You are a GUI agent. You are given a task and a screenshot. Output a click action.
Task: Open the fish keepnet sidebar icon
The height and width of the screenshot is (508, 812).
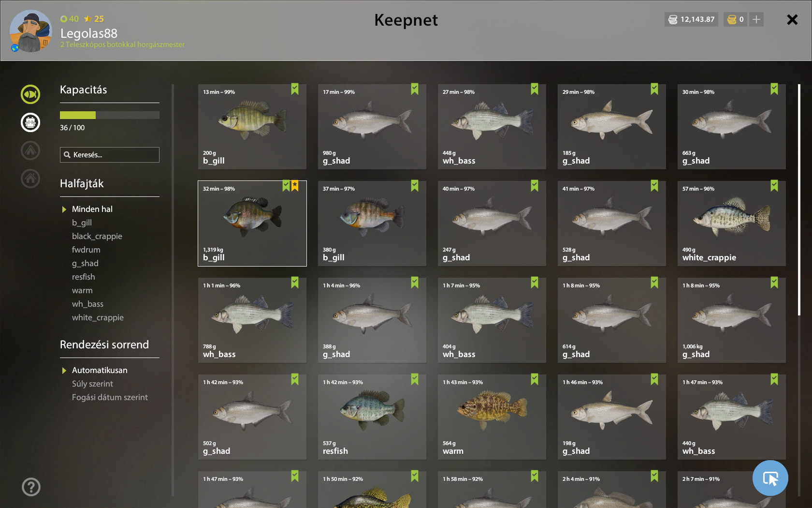pyautogui.click(x=30, y=94)
